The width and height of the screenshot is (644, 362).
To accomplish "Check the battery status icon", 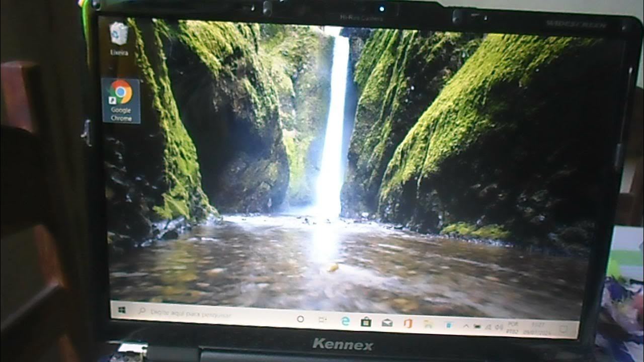I will [x=477, y=327].
